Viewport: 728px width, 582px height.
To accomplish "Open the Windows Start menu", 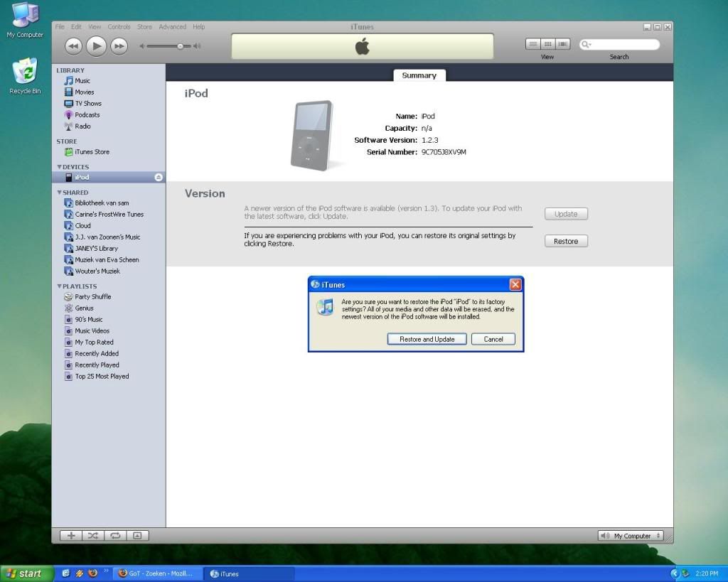I will [26, 573].
